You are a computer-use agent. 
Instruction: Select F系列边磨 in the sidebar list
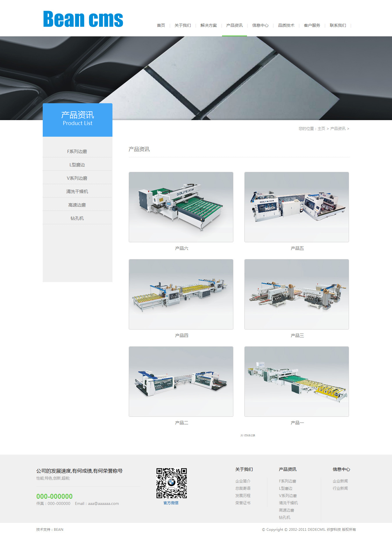click(77, 152)
